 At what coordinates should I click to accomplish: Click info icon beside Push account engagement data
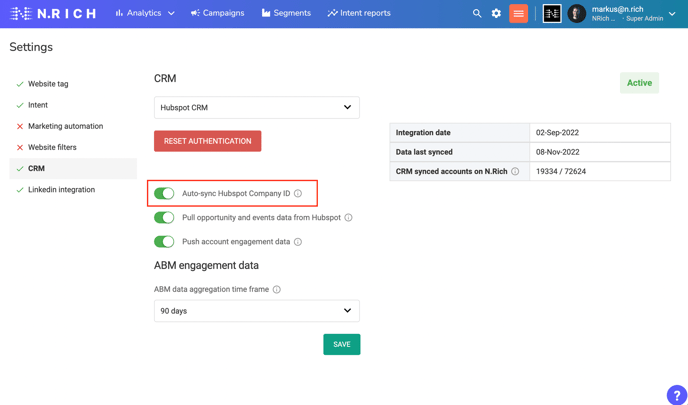point(298,242)
